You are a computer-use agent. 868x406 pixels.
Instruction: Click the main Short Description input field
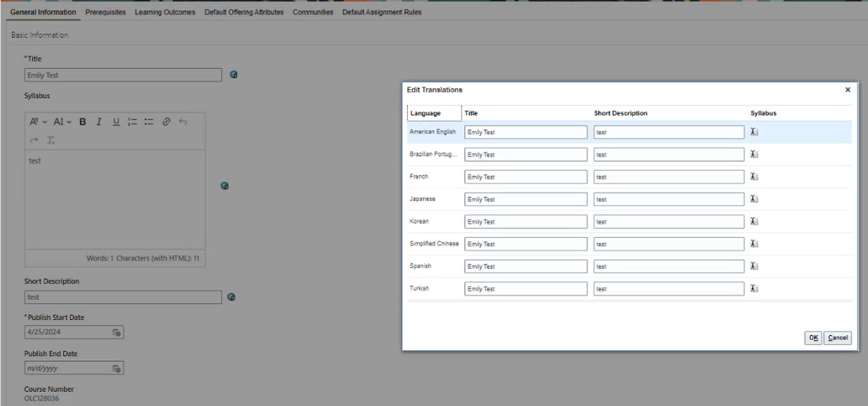tap(123, 297)
